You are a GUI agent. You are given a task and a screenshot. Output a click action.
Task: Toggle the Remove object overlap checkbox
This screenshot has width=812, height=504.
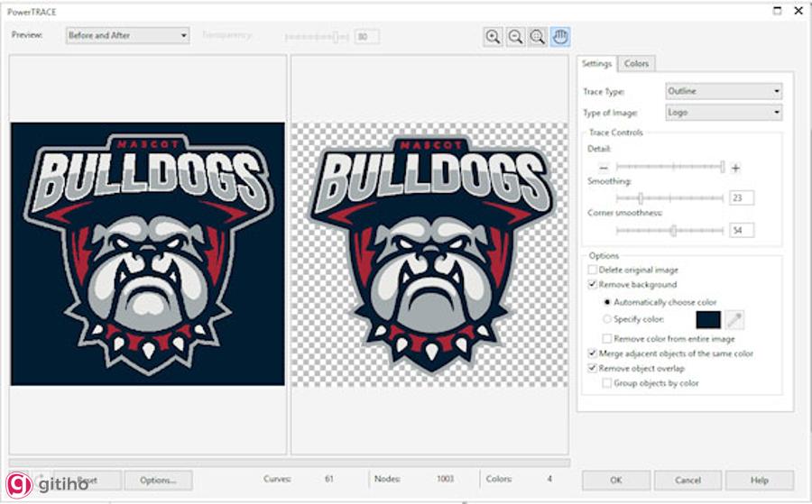593,369
